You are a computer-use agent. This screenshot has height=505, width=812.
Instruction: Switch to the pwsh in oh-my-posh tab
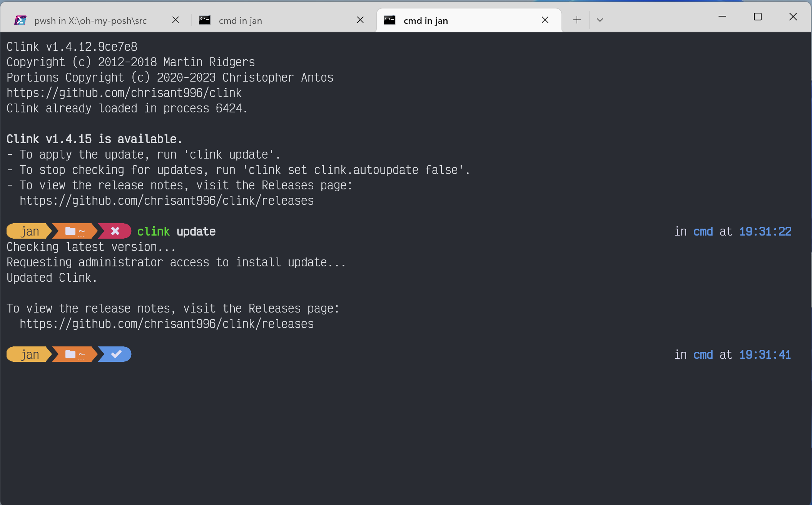click(x=90, y=20)
